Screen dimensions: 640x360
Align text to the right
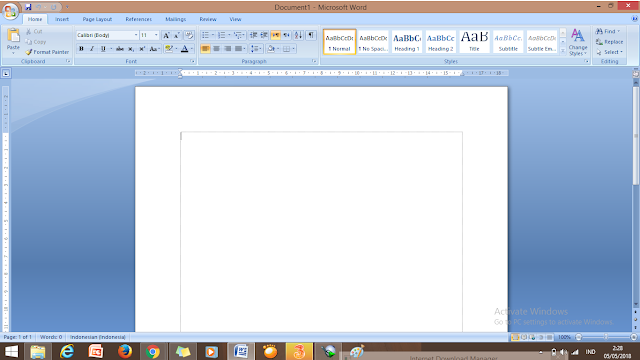tap(227, 49)
